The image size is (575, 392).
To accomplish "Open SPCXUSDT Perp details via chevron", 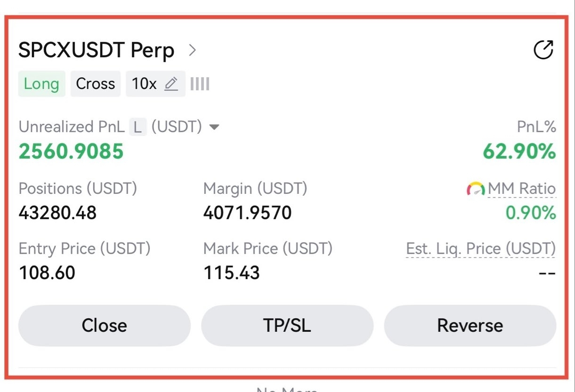I will tap(192, 50).
